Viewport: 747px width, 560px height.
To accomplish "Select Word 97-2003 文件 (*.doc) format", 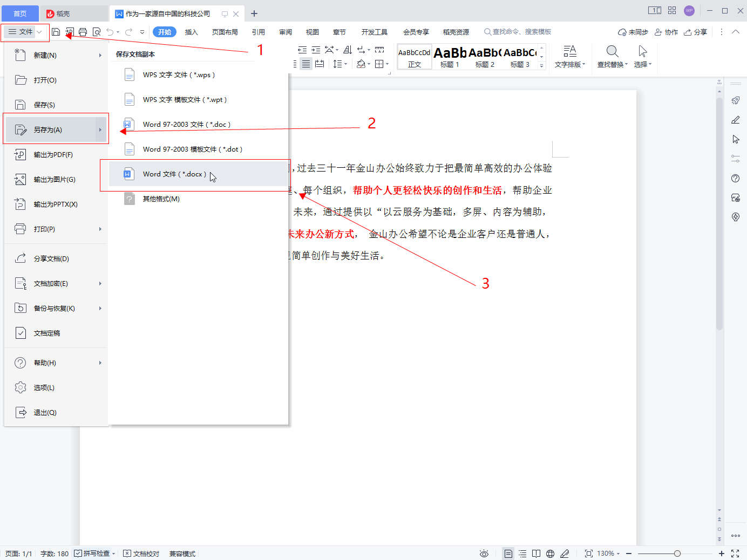I will (x=199, y=124).
